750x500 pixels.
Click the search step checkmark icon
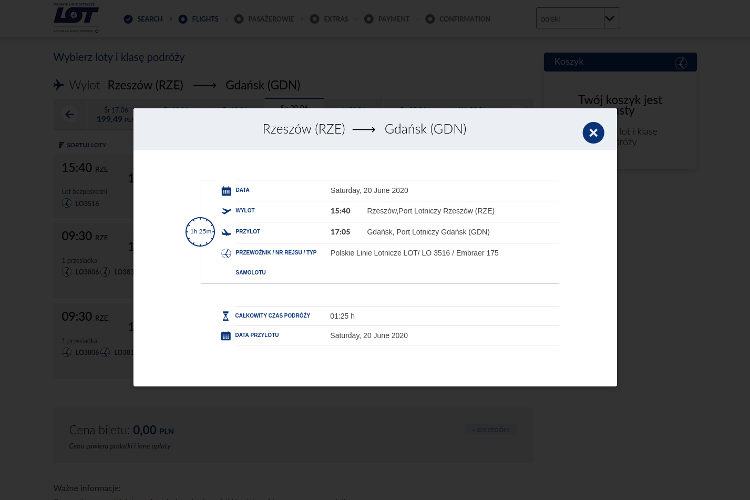tap(128, 19)
